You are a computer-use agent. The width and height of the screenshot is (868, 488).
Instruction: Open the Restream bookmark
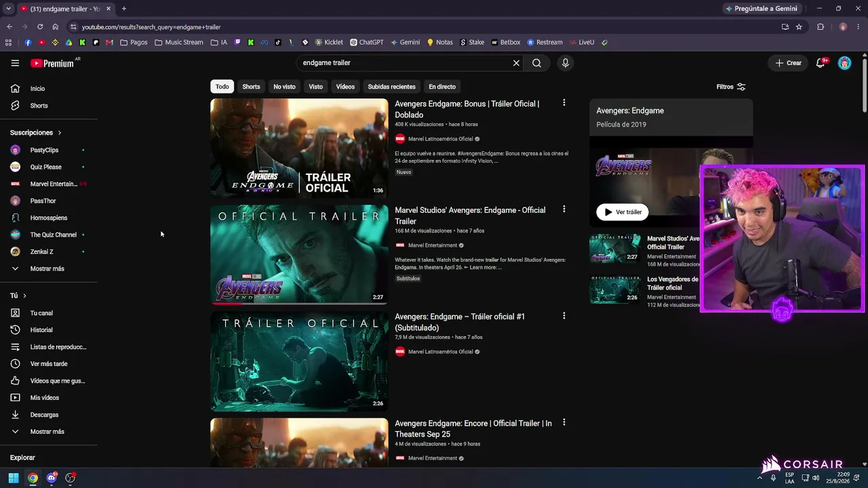click(545, 42)
